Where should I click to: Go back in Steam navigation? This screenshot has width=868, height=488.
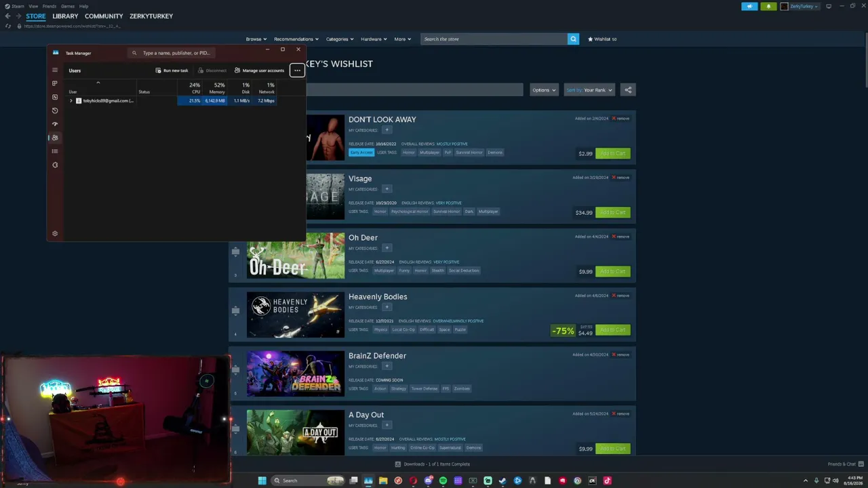7,16
